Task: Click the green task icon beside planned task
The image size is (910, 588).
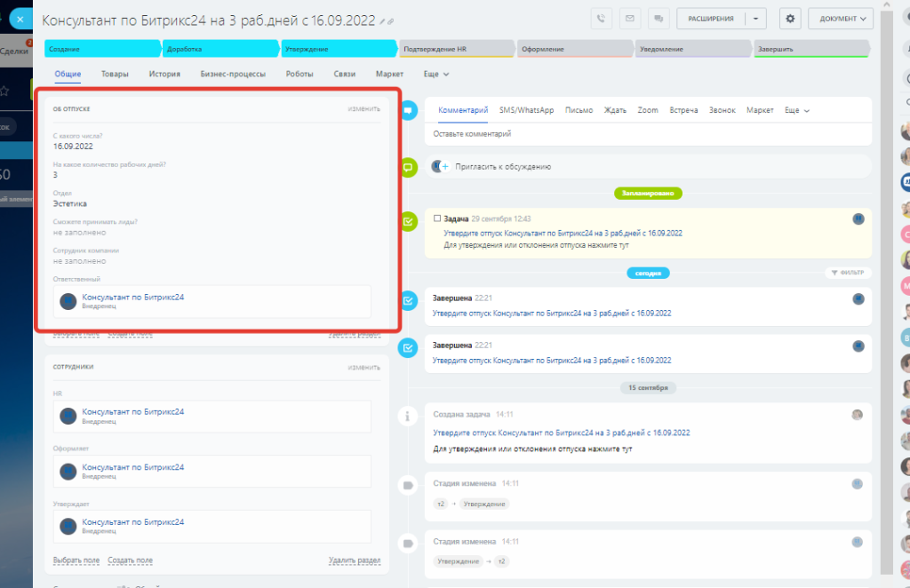Action: click(409, 221)
